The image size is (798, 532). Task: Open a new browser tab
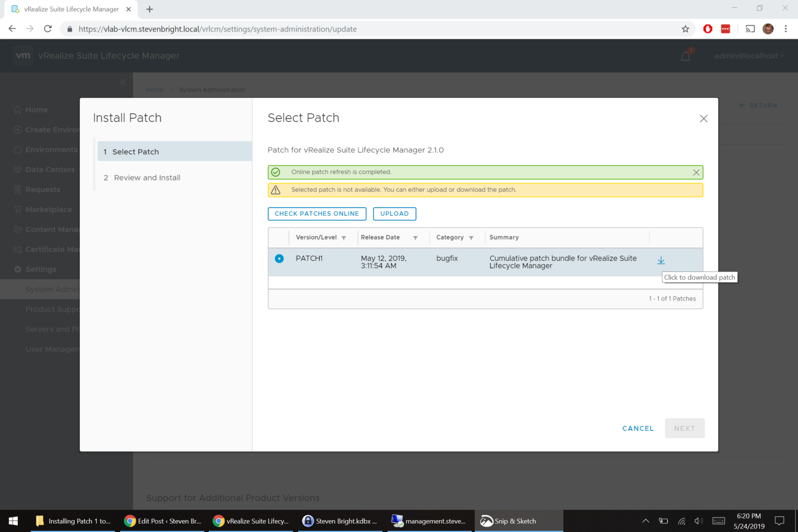click(x=150, y=9)
